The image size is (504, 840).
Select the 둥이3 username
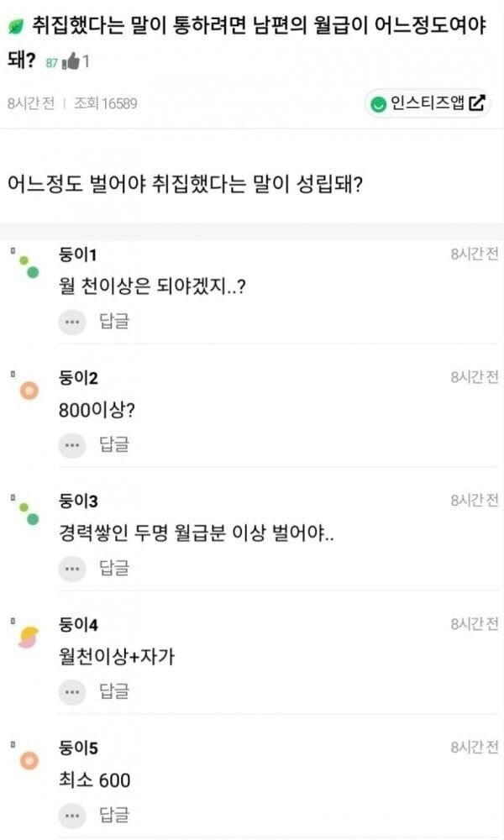coord(79,501)
